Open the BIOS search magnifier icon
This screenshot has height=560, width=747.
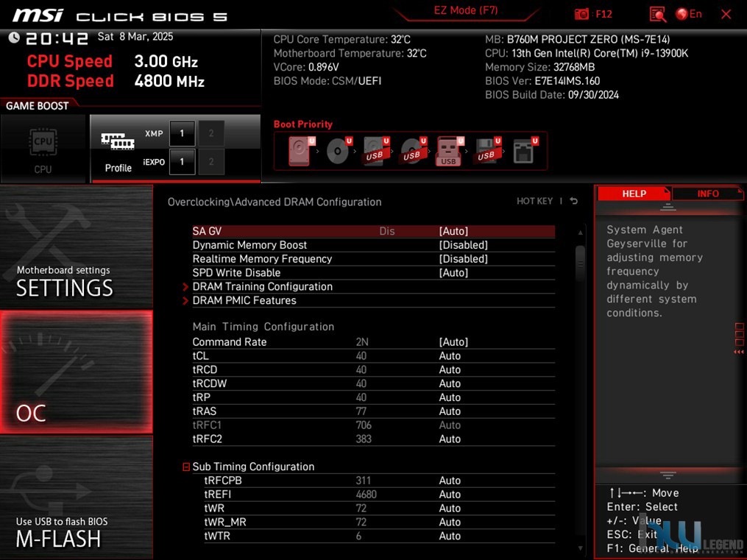(657, 14)
